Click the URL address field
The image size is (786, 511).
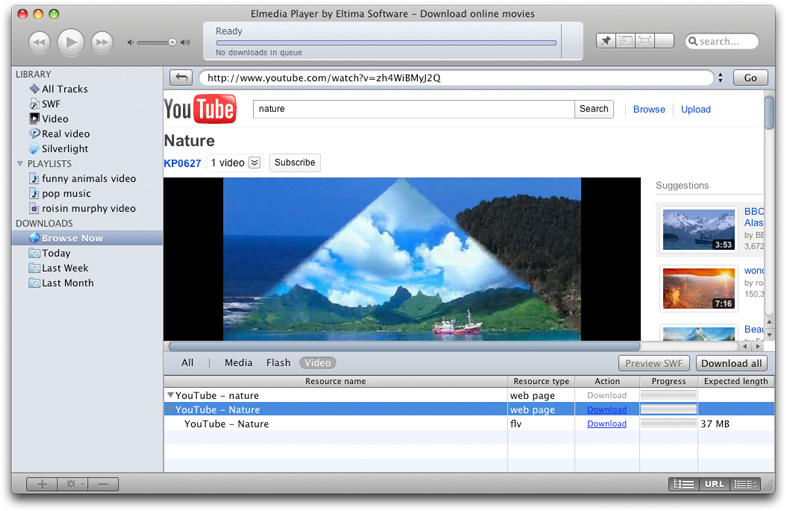coord(456,78)
